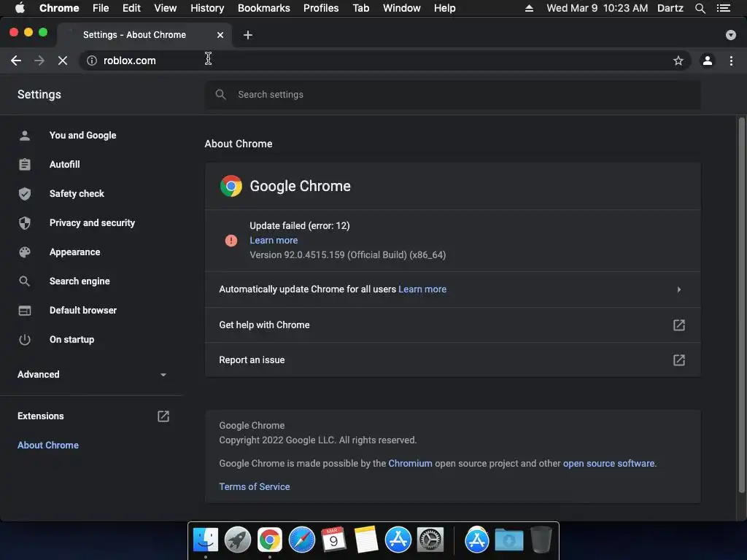Open the open source software link

[x=609, y=463]
